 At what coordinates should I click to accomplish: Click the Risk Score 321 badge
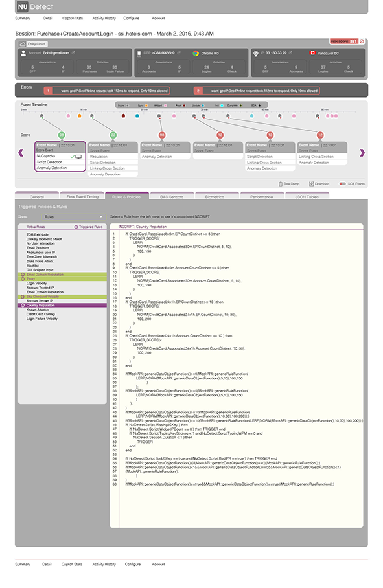point(344,41)
